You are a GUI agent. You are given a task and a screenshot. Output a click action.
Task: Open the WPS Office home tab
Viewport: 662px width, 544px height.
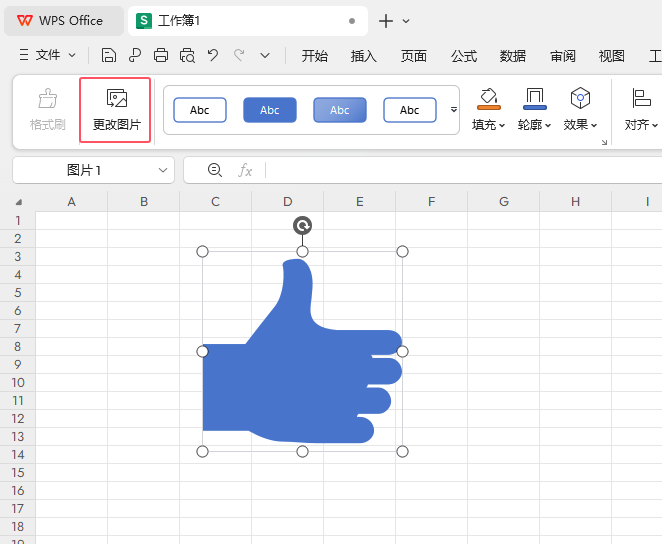tap(64, 21)
